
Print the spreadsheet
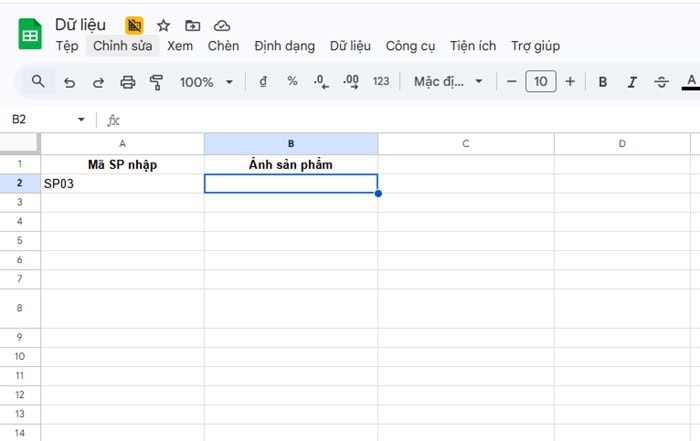127,82
